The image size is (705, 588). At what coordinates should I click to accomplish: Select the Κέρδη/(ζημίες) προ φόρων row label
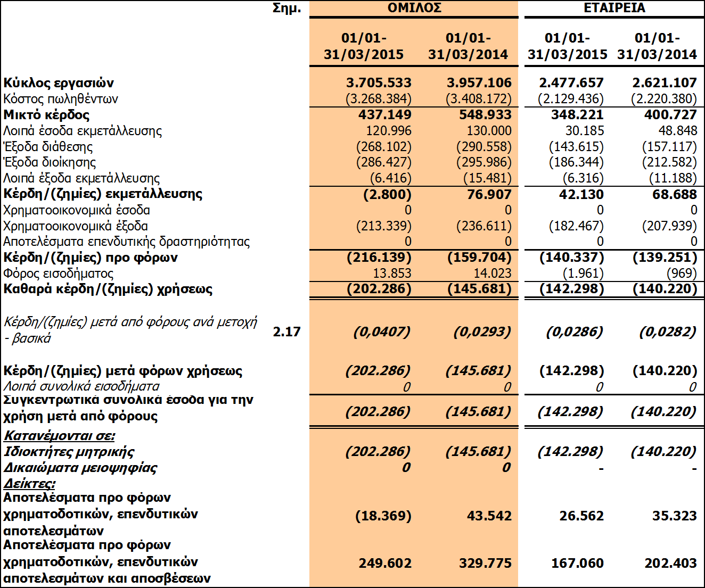pos(91,258)
